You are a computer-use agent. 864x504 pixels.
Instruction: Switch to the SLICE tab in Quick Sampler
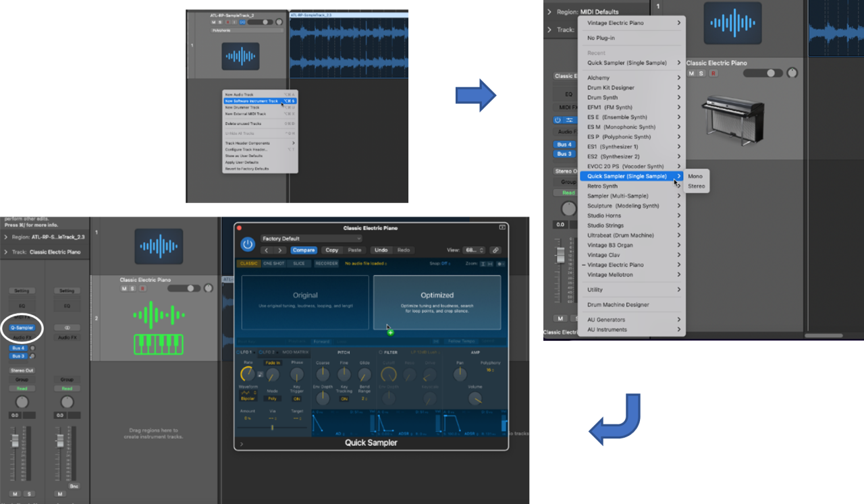pyautogui.click(x=299, y=264)
